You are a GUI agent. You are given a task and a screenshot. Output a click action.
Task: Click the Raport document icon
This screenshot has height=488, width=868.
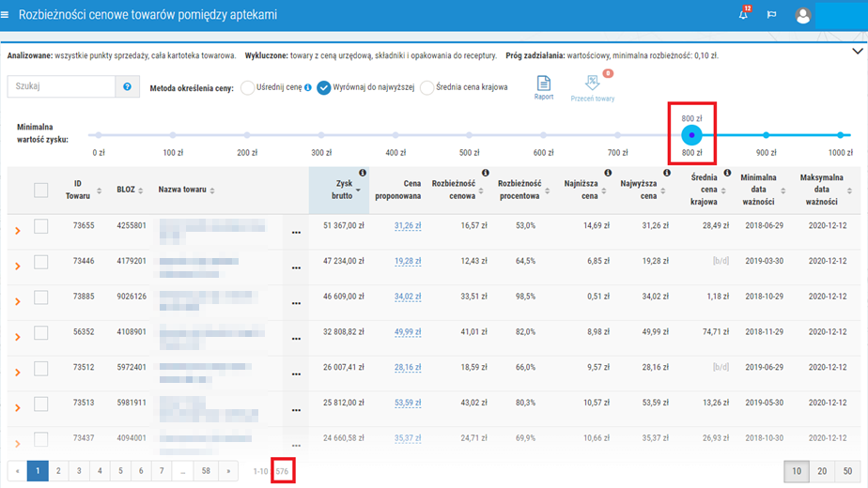click(x=544, y=84)
